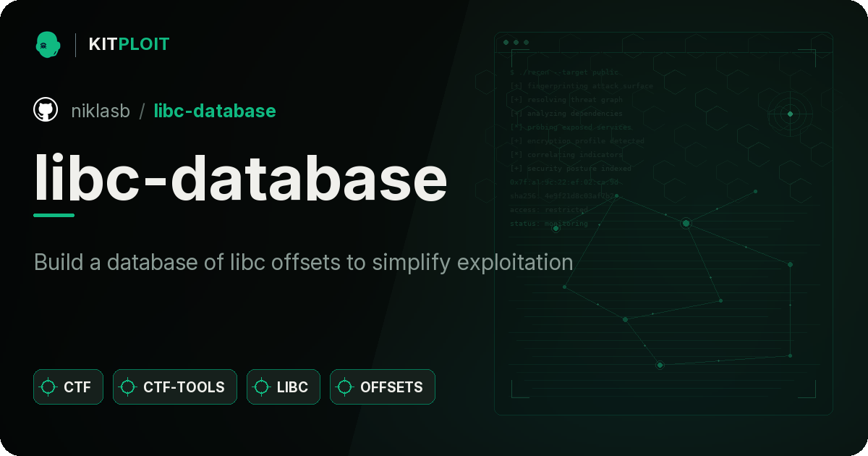Screen dimensions: 868x456
Task: Select the CTF tag label
Action: (77, 387)
